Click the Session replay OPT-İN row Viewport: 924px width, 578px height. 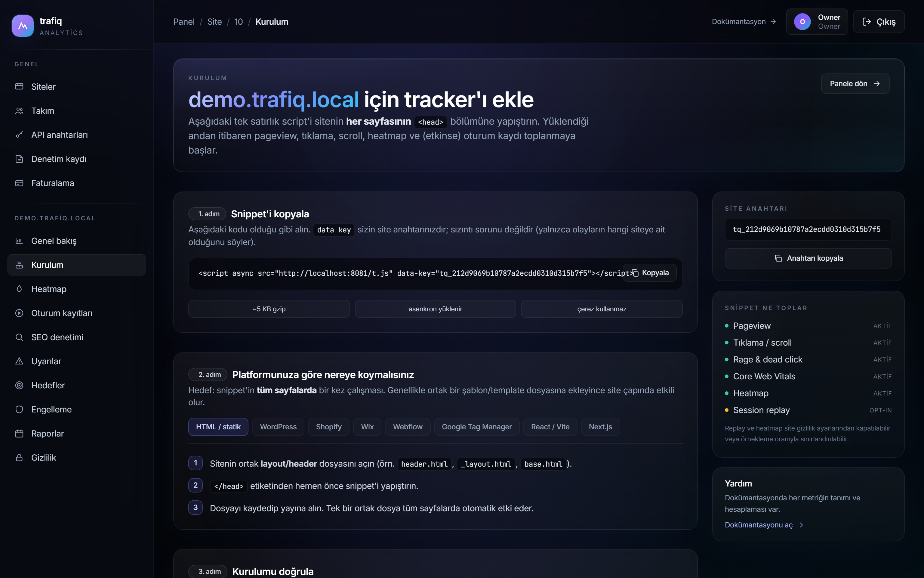pyautogui.click(x=808, y=410)
